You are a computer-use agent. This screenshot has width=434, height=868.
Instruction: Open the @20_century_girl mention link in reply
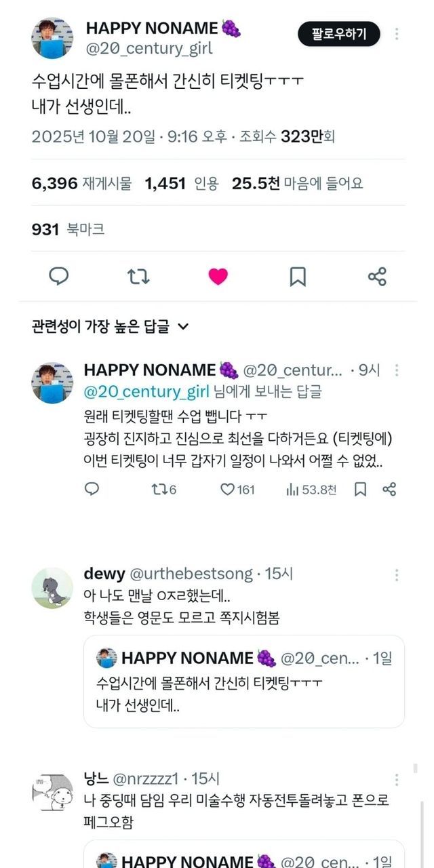(x=146, y=391)
